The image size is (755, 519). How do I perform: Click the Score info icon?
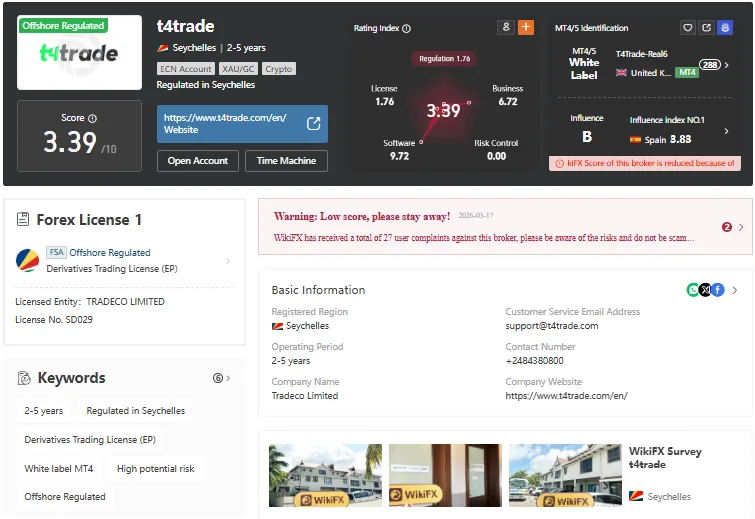(x=92, y=118)
